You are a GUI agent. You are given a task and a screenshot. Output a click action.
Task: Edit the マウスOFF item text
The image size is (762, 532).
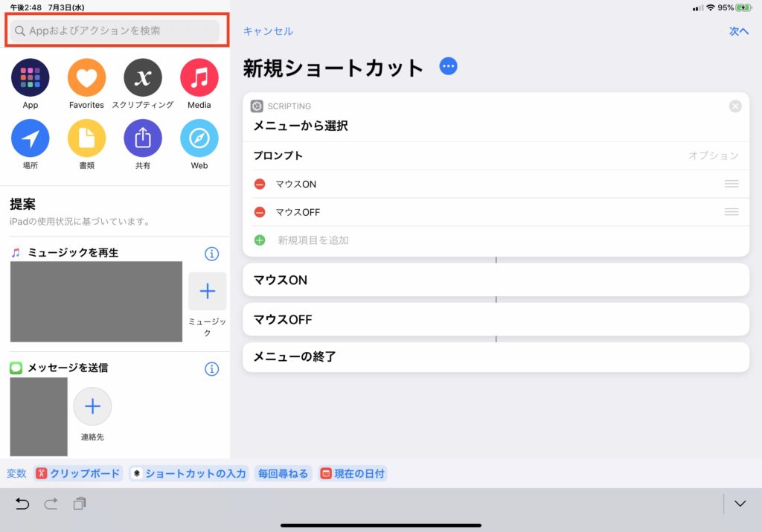pyautogui.click(x=298, y=212)
